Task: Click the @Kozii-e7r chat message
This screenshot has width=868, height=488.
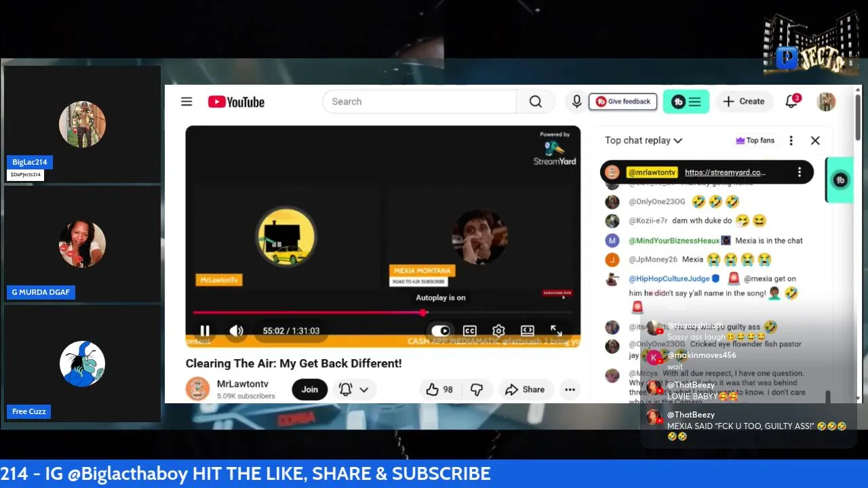Action: [x=719, y=221]
